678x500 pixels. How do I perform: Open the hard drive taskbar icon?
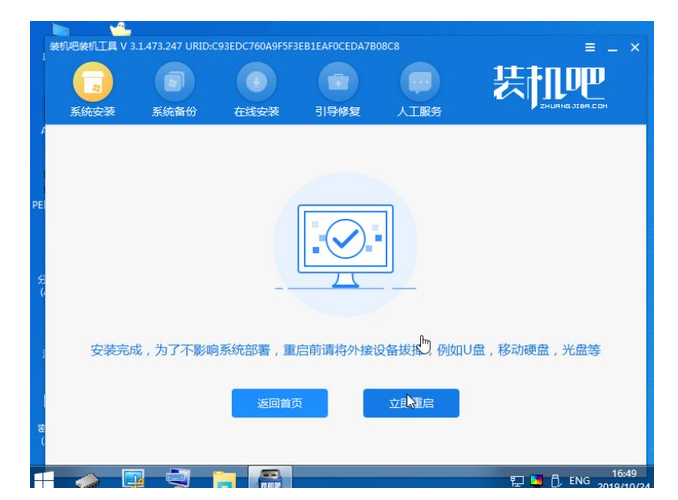tap(87, 480)
